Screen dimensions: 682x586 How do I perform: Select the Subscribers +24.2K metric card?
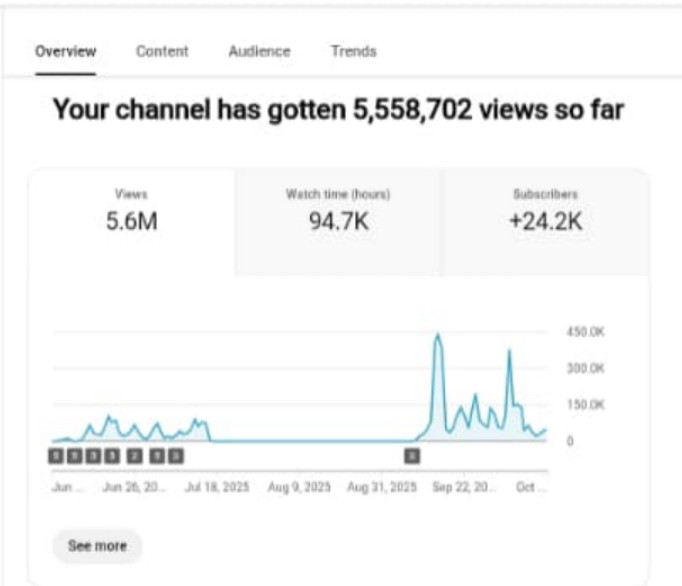[x=545, y=211]
